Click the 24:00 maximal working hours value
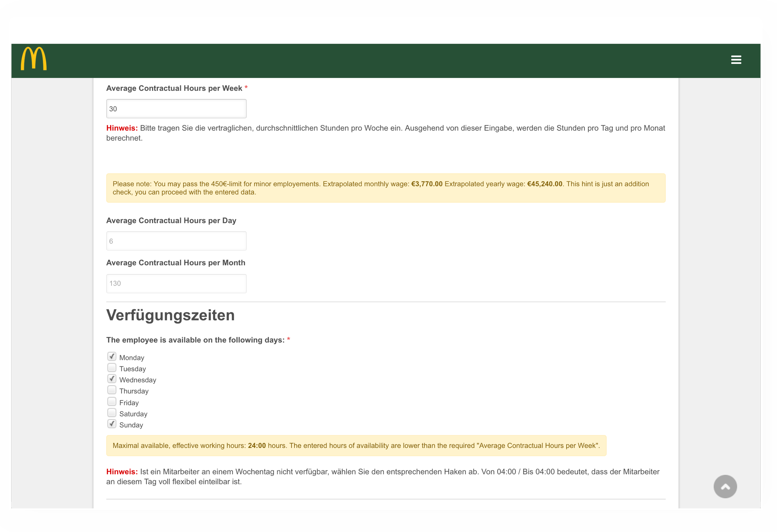This screenshot has height=532, width=777. (x=257, y=446)
